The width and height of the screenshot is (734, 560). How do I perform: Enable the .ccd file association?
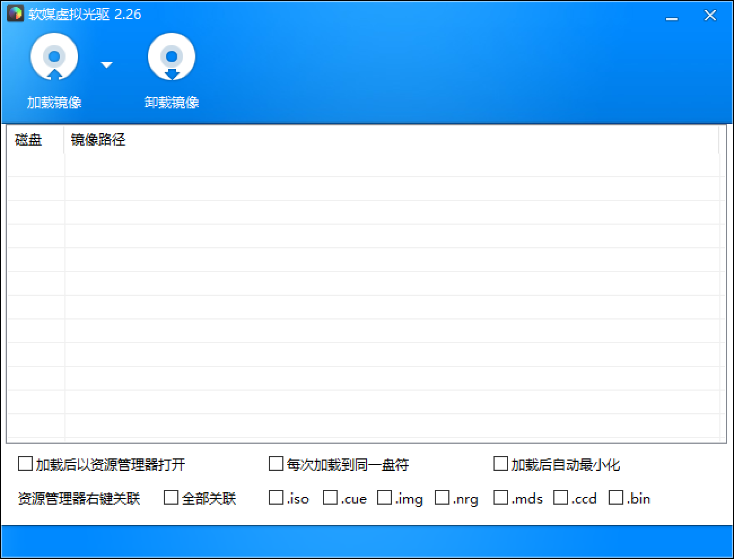click(x=561, y=498)
